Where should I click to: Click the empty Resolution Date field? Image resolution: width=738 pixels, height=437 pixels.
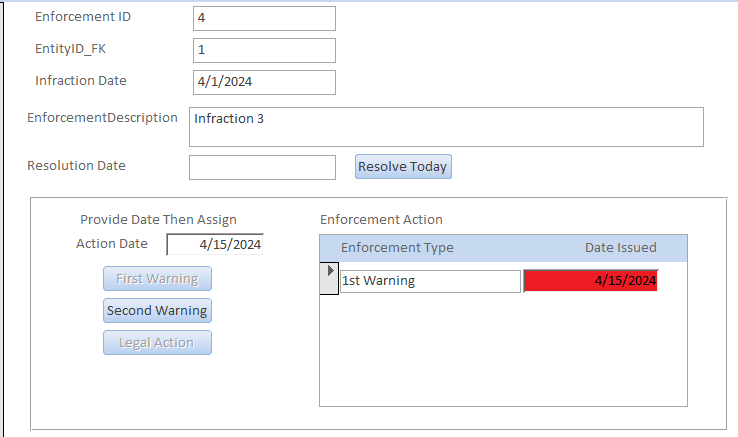tap(262, 167)
